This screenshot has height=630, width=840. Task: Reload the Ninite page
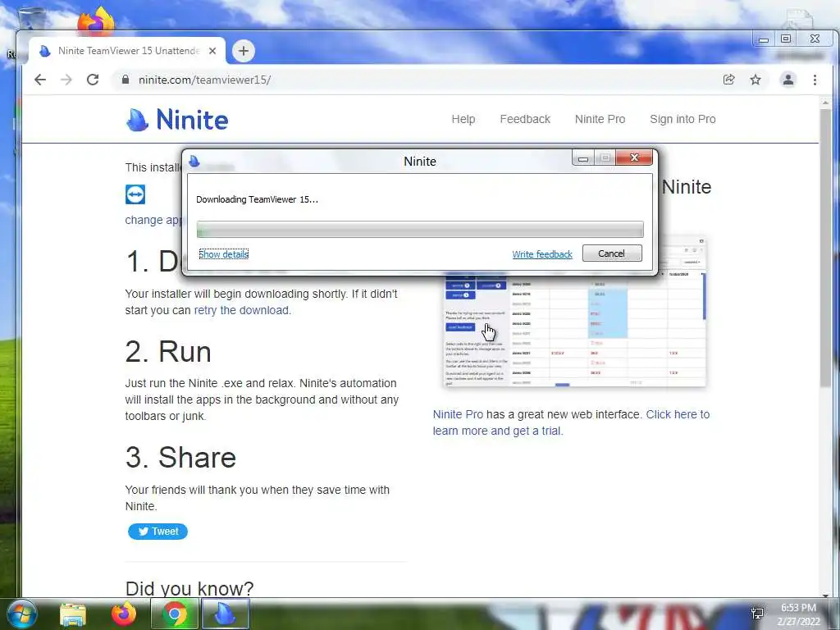point(93,80)
